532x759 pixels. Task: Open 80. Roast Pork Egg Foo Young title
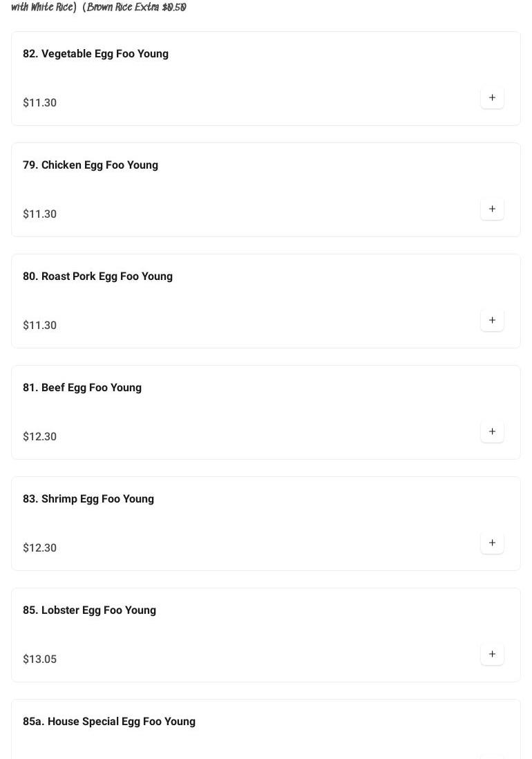coord(97,277)
